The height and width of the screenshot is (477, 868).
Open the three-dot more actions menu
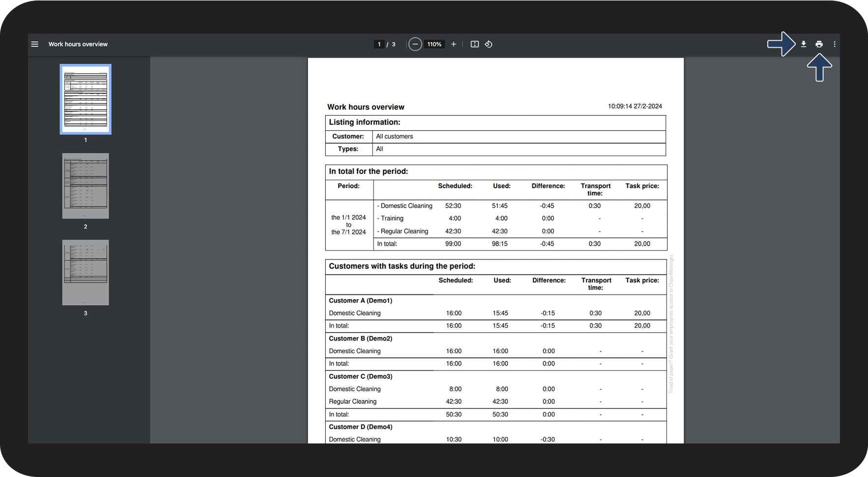click(x=835, y=44)
